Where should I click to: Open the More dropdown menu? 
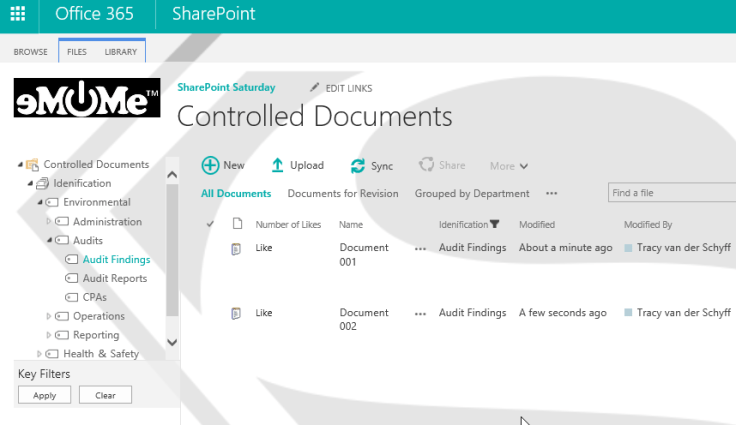509,166
